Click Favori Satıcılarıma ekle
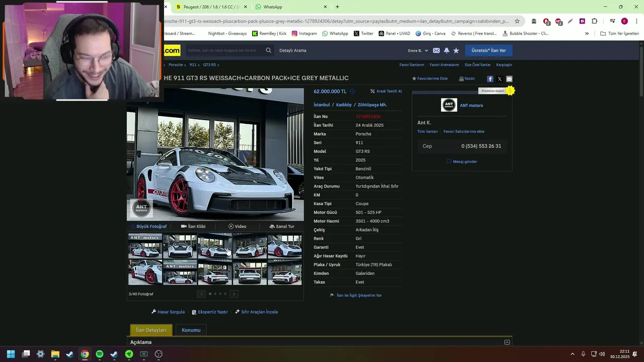This screenshot has width=644, height=362. [x=464, y=132]
